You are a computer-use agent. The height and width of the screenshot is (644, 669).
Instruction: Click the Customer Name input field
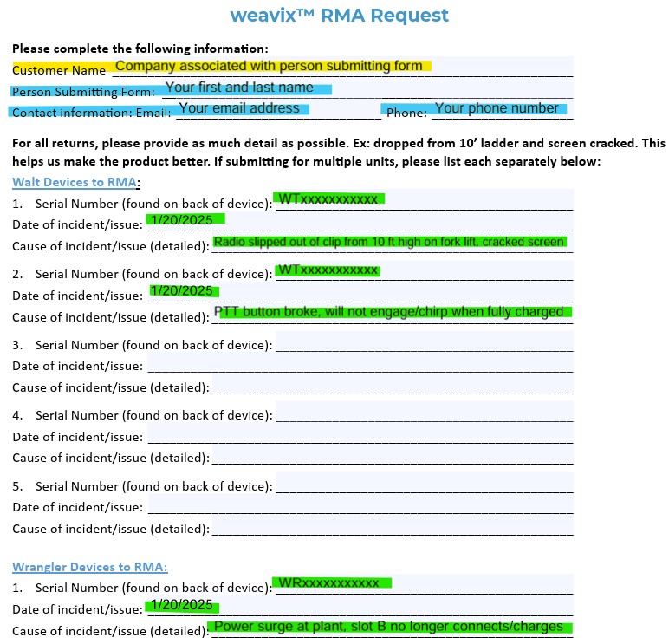[x=342, y=67]
